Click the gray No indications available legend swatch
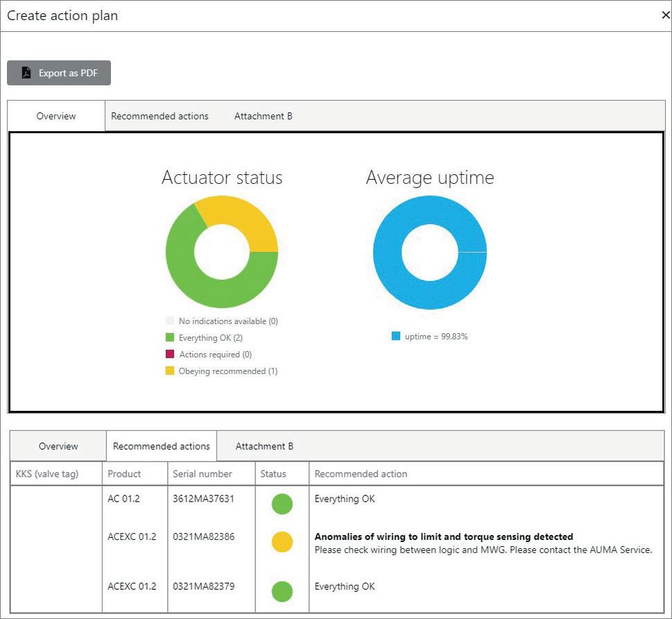The height and width of the screenshot is (619, 672). [x=170, y=321]
